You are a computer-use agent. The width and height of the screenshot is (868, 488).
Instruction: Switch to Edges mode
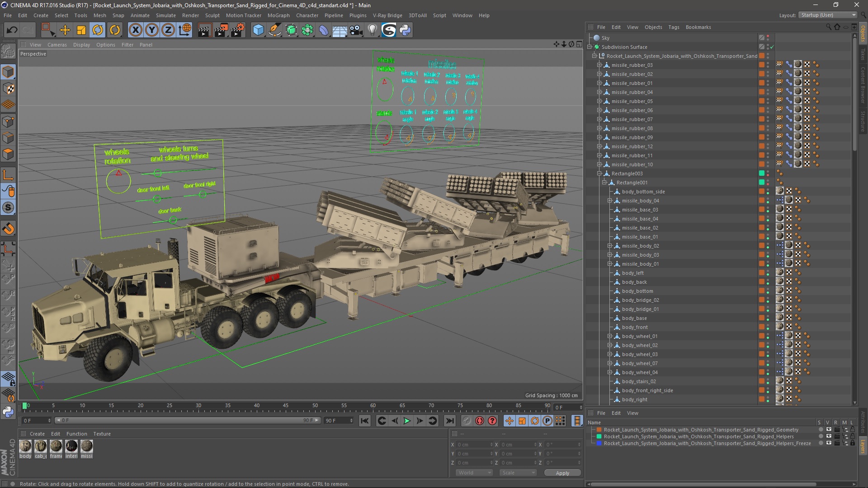9,138
